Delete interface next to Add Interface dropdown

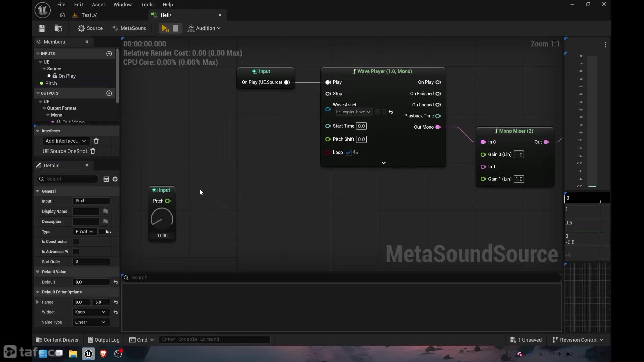[96, 141]
